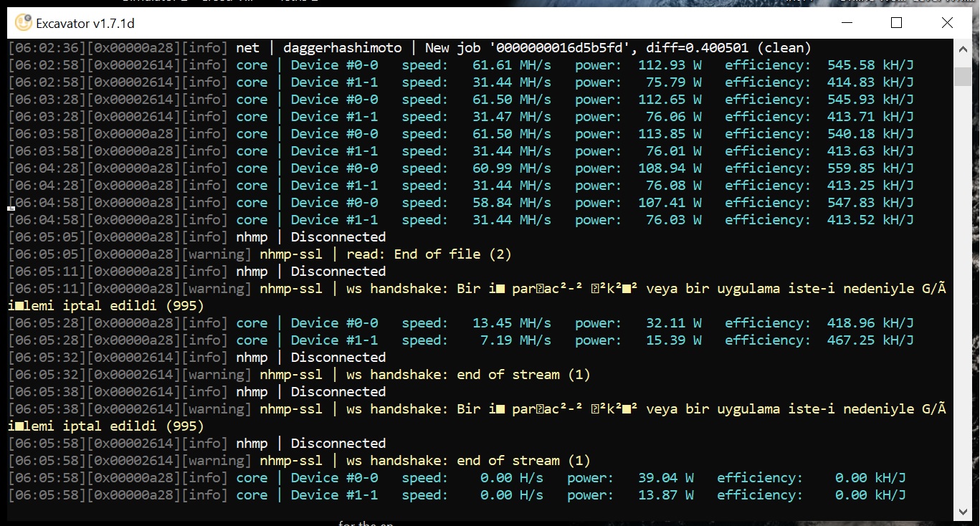Click the scrollbar down arrow
This screenshot has width=980, height=526.
click(x=964, y=511)
